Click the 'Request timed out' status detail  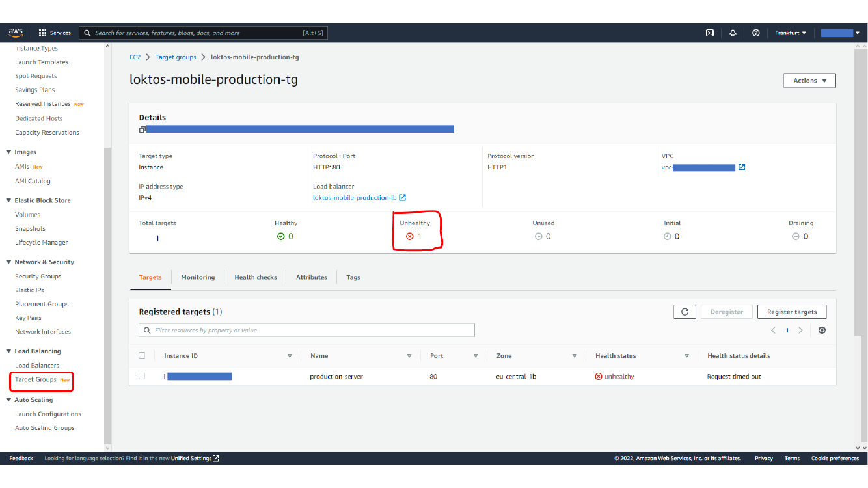(x=734, y=377)
